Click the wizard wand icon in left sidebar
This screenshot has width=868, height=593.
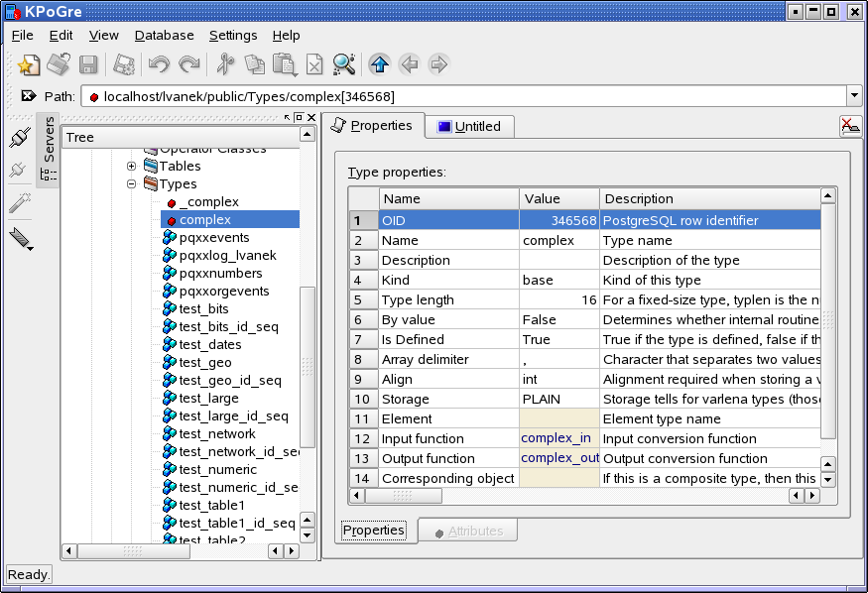[x=19, y=203]
